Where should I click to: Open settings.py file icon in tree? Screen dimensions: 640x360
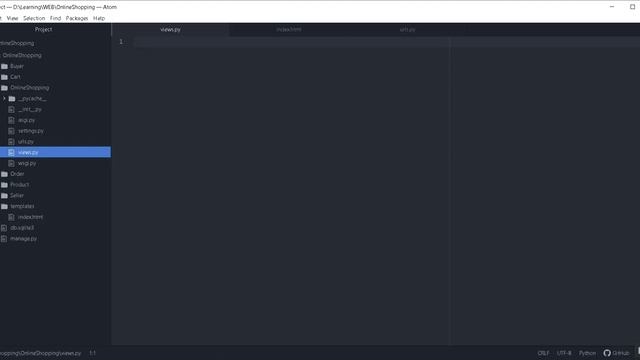coord(11,131)
